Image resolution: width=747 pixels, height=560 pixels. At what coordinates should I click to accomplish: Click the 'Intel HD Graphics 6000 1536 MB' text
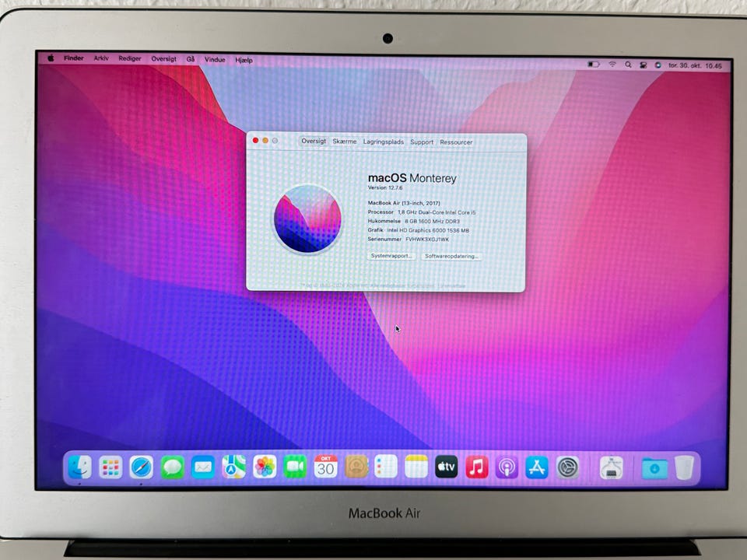428,230
